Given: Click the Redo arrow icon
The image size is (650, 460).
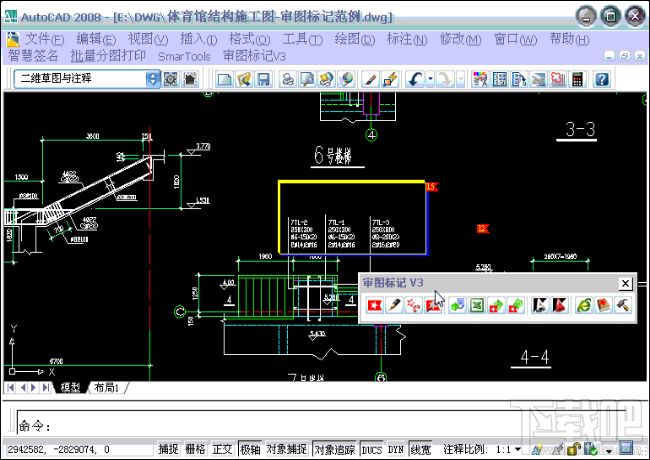Looking at the screenshot, I should point(446,79).
